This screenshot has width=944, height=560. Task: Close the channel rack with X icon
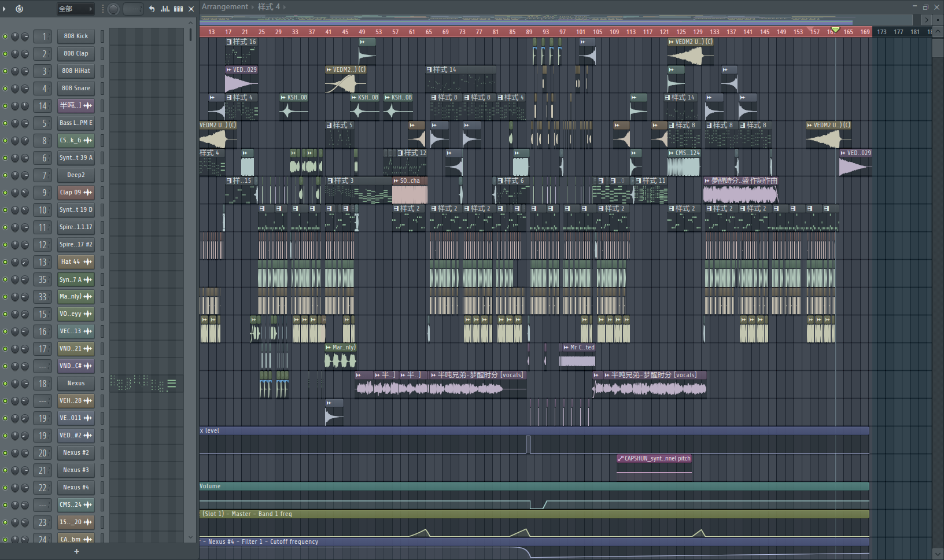point(191,9)
